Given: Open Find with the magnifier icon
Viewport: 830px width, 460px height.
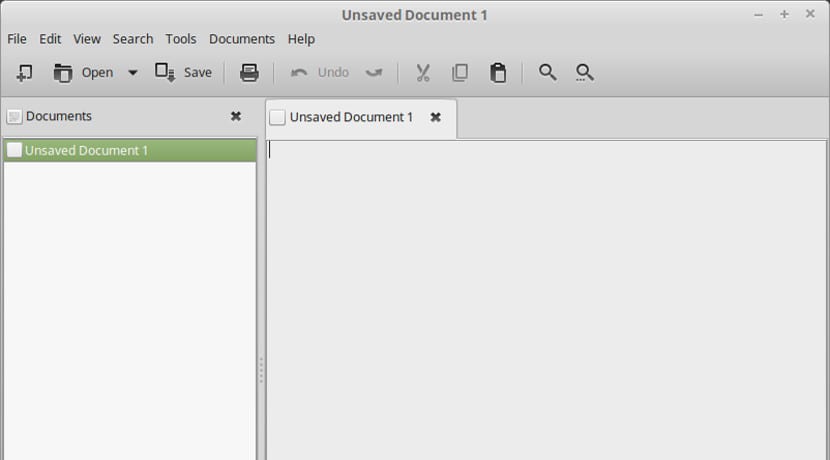Looking at the screenshot, I should [x=547, y=72].
